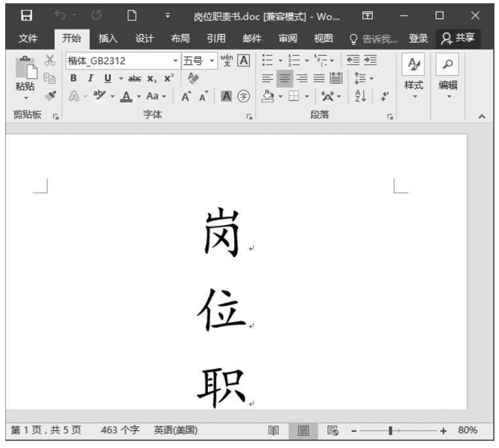Click the Format Painter brush icon
This screenshot has height=448, width=499.
pos(50,95)
